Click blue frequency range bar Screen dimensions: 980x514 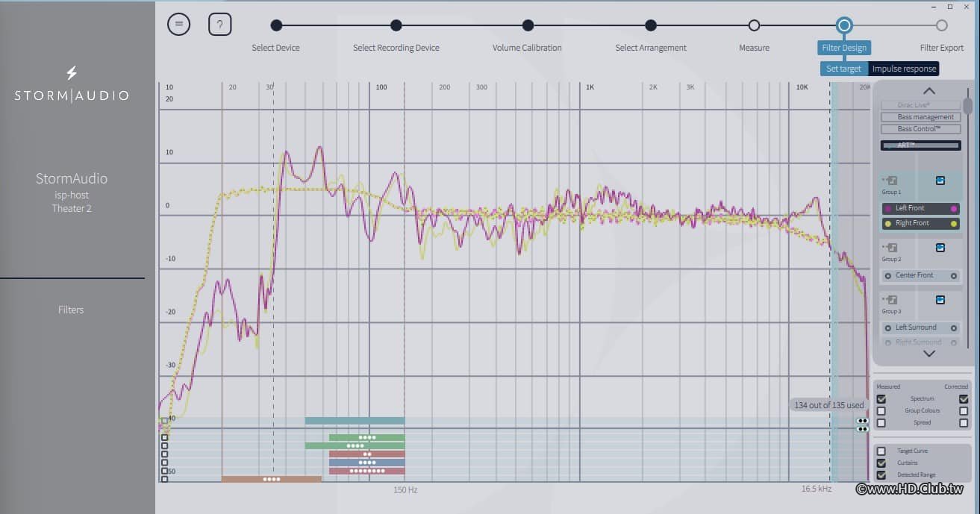click(366, 463)
